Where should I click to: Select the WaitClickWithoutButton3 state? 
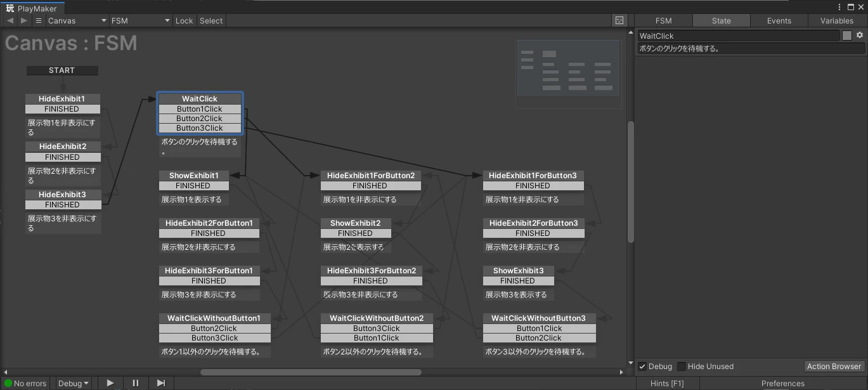[x=539, y=318]
